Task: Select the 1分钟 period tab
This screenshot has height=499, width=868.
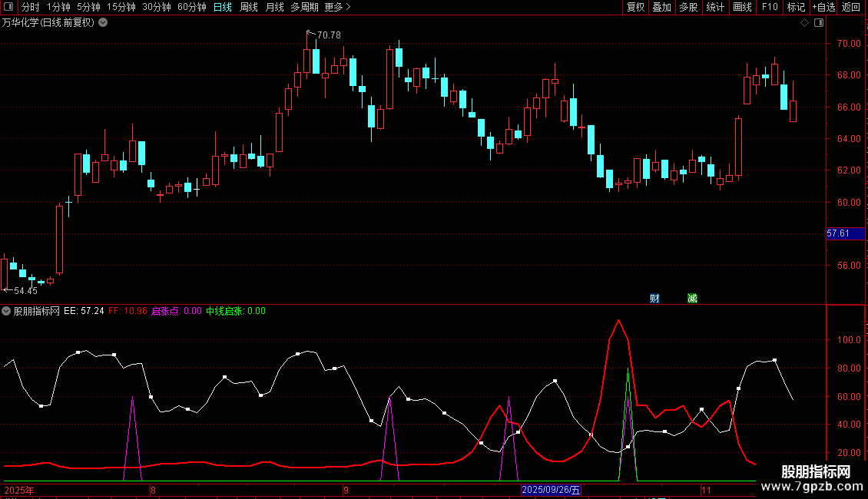Action: click(x=58, y=7)
